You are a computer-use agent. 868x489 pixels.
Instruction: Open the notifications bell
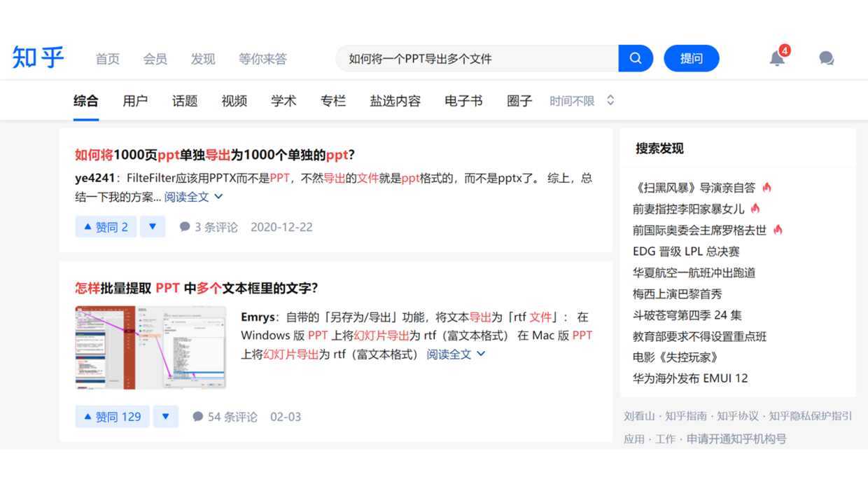pyautogui.click(x=777, y=58)
